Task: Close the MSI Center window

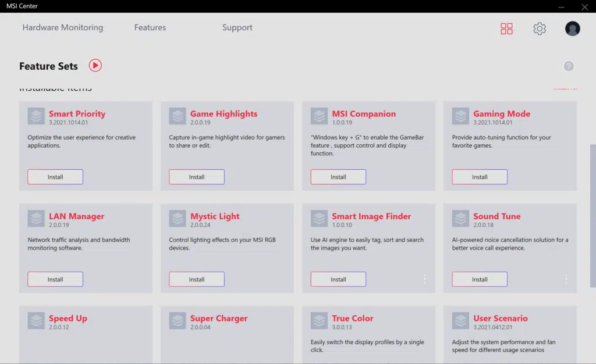Action: (584, 6)
